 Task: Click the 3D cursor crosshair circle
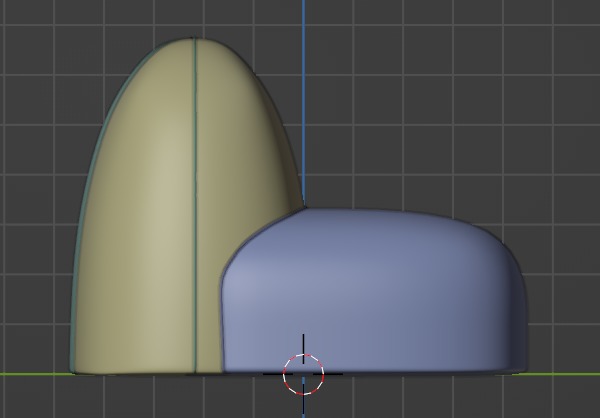[x=303, y=374]
